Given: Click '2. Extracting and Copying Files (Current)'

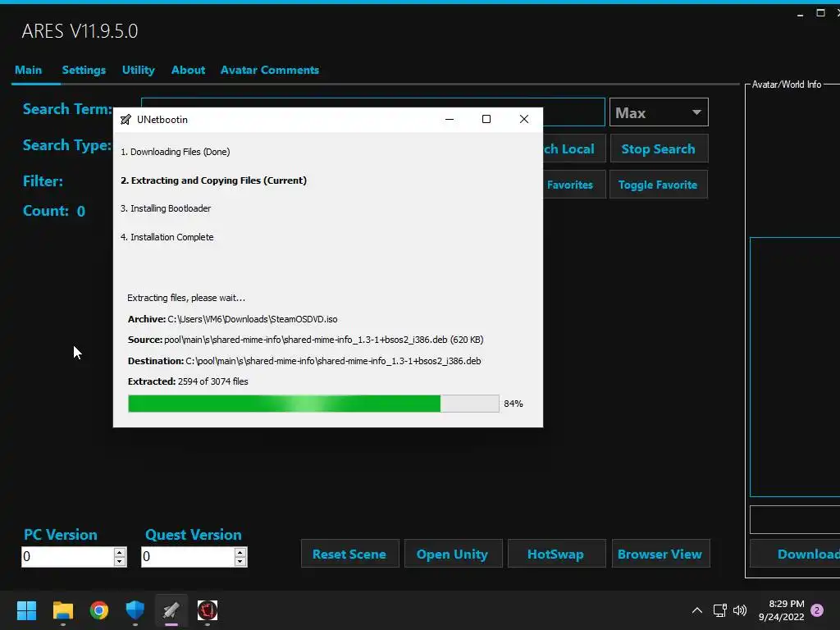Looking at the screenshot, I should pos(214,180).
